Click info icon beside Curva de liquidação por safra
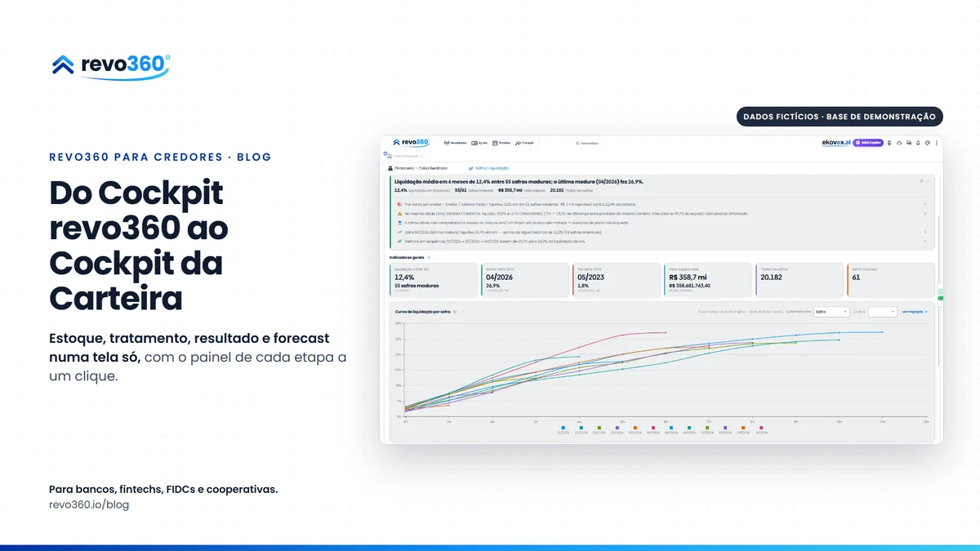This screenshot has height=551, width=980. pyautogui.click(x=455, y=312)
